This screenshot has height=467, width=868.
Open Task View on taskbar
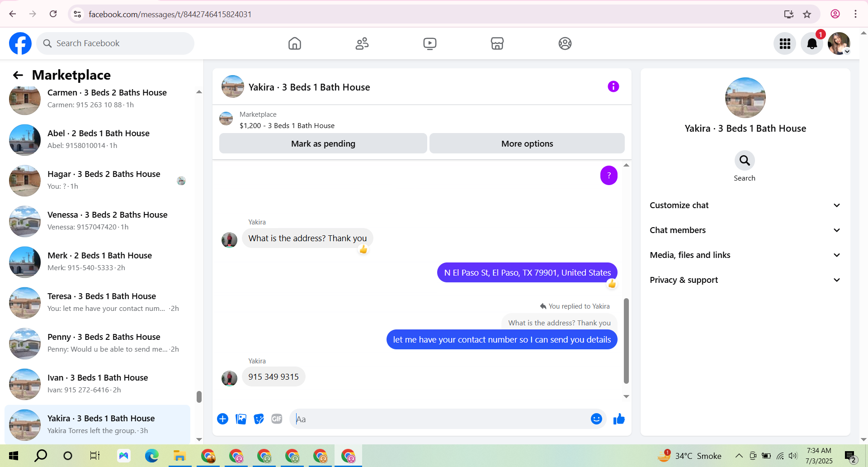[94, 456]
